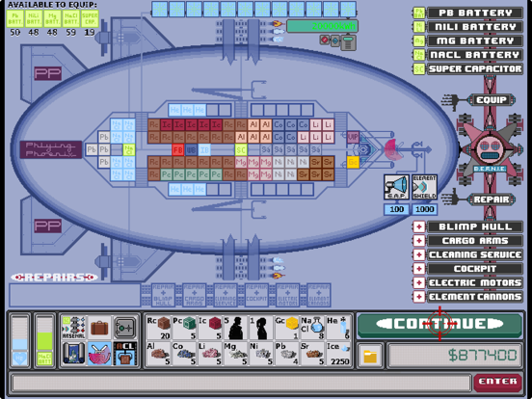This screenshot has width=532, height=399.
Task: Select the IB cell in ship
Action: [x=204, y=150]
